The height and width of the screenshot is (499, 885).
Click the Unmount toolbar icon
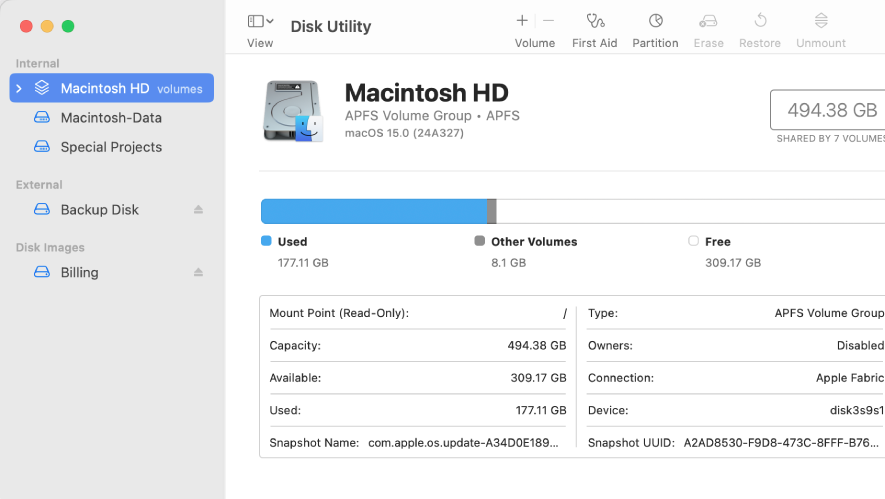821,21
